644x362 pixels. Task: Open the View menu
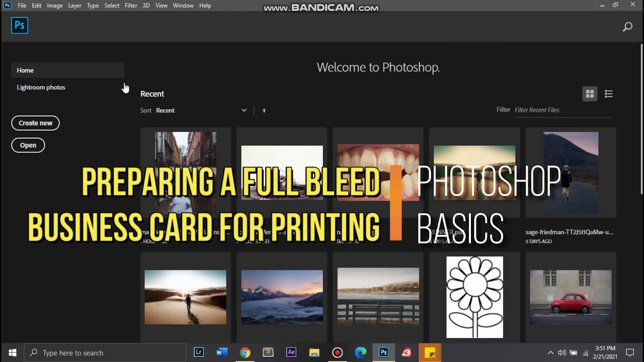tap(162, 6)
